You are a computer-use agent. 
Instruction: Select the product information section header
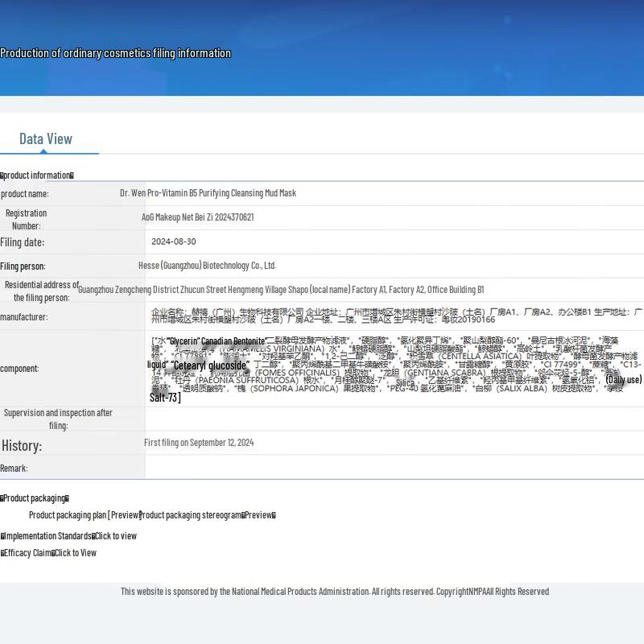pos(37,175)
